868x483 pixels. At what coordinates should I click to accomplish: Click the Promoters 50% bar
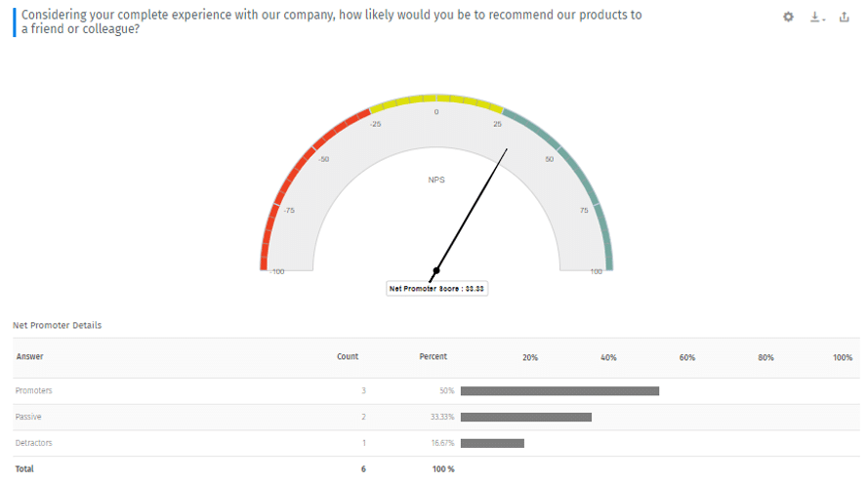559,391
